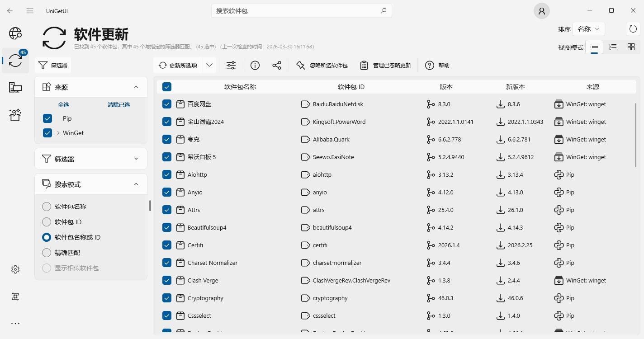The width and height of the screenshot is (644, 339).
Task: Show package details info icon
Action: click(x=255, y=66)
